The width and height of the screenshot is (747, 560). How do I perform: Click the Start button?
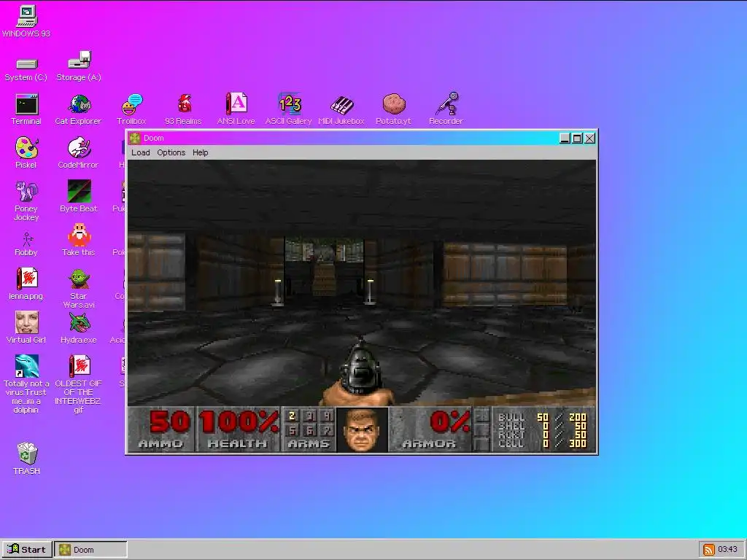point(27,550)
